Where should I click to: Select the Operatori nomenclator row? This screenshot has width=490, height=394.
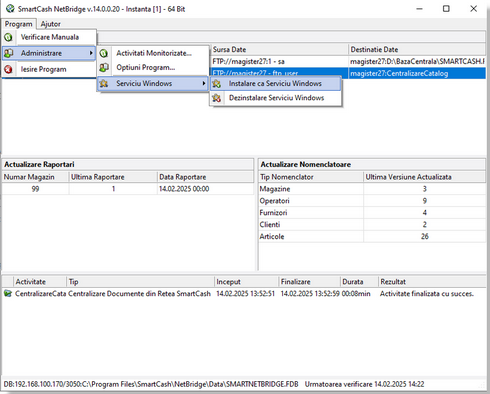coord(372,201)
